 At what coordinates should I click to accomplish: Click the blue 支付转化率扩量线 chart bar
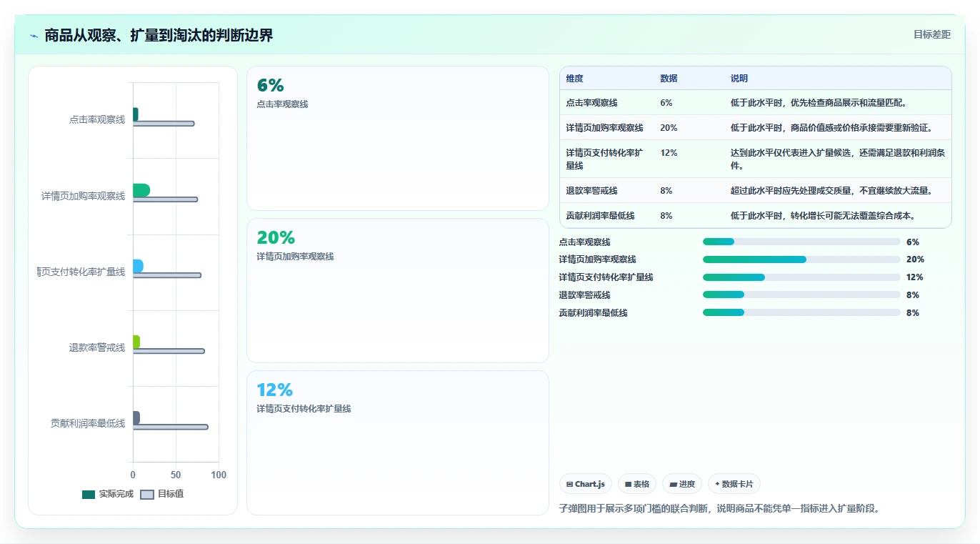click(x=138, y=266)
